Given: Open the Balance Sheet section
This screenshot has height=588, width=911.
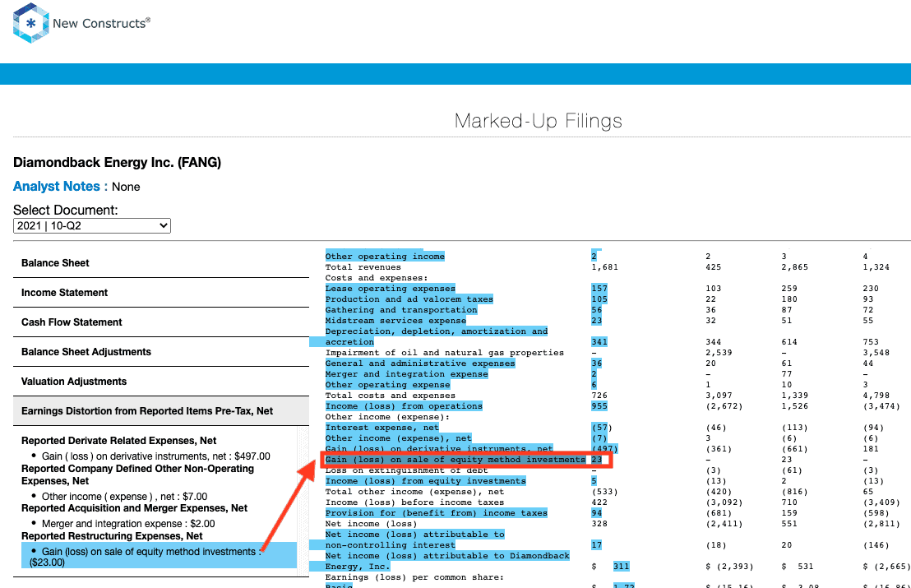Looking at the screenshot, I should pyautogui.click(x=161, y=263).
